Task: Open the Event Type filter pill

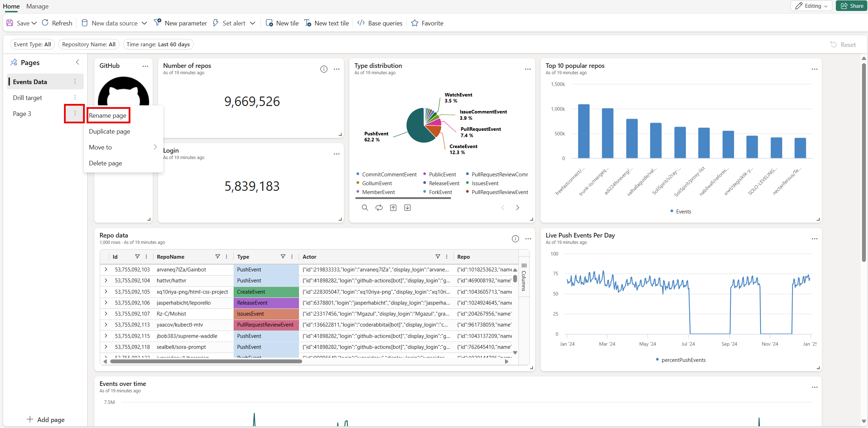Action: [32, 44]
